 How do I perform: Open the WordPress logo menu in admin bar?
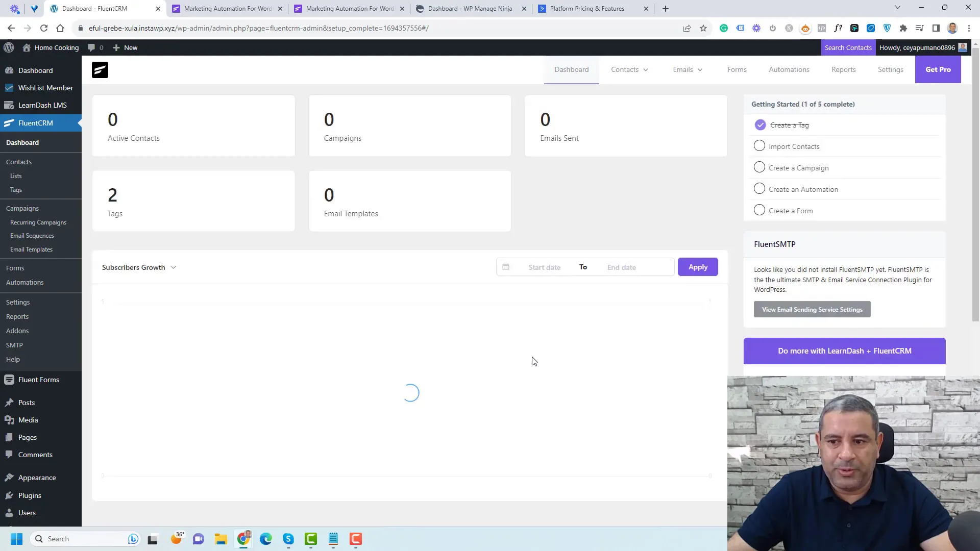(9, 47)
